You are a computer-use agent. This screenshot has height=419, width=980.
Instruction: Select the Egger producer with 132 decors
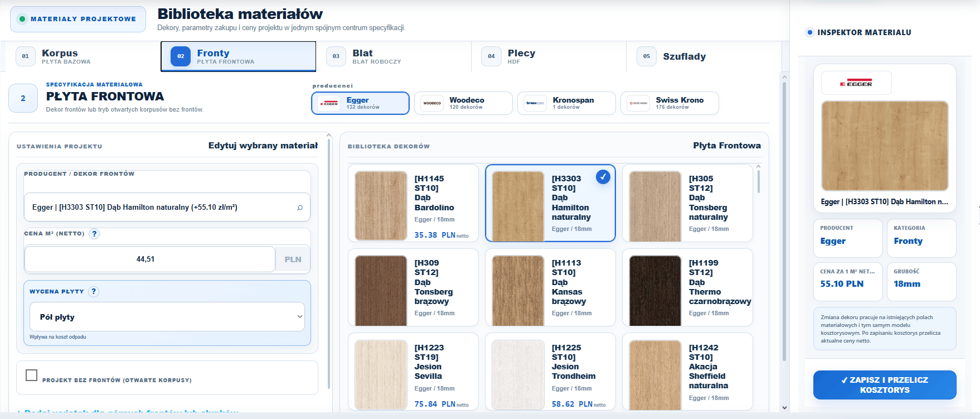(360, 103)
